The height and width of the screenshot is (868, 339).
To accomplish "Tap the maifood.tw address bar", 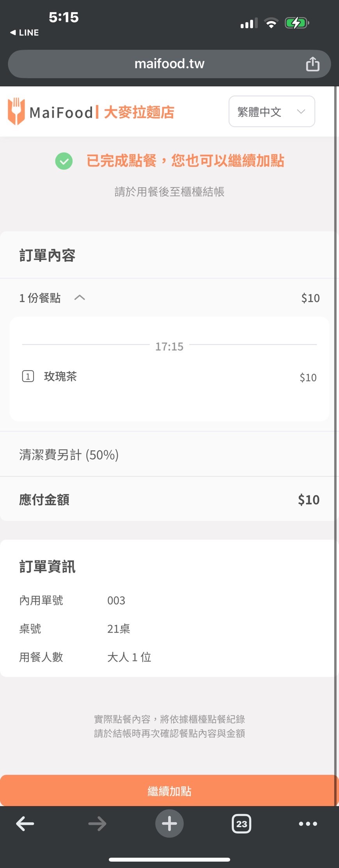I will (169, 64).
